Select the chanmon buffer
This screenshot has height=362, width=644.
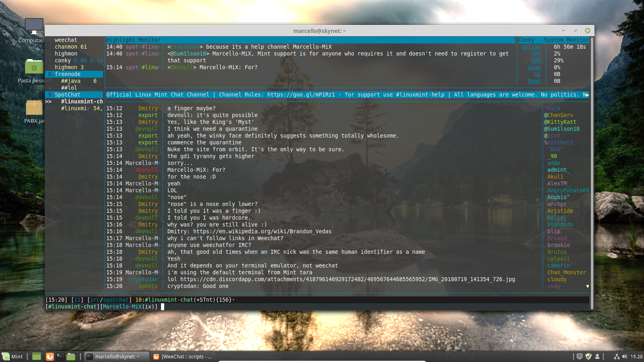[71, 47]
